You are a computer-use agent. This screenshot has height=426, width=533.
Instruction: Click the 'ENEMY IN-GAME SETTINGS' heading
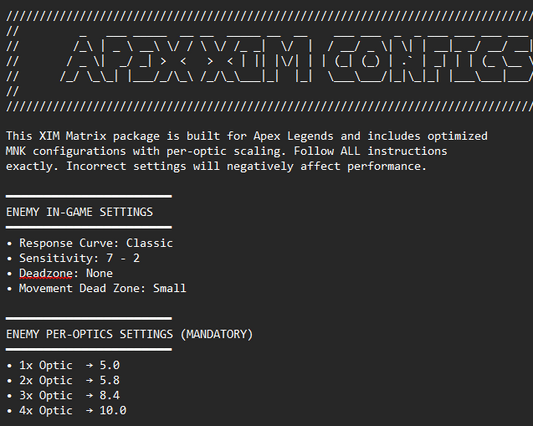coord(80,212)
